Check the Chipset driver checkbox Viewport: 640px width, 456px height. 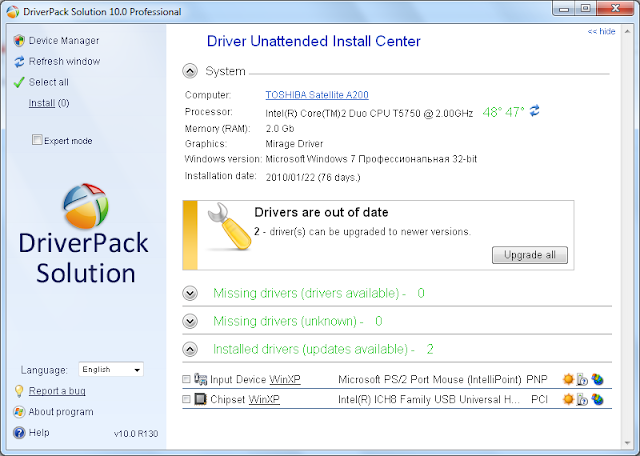coord(186,399)
